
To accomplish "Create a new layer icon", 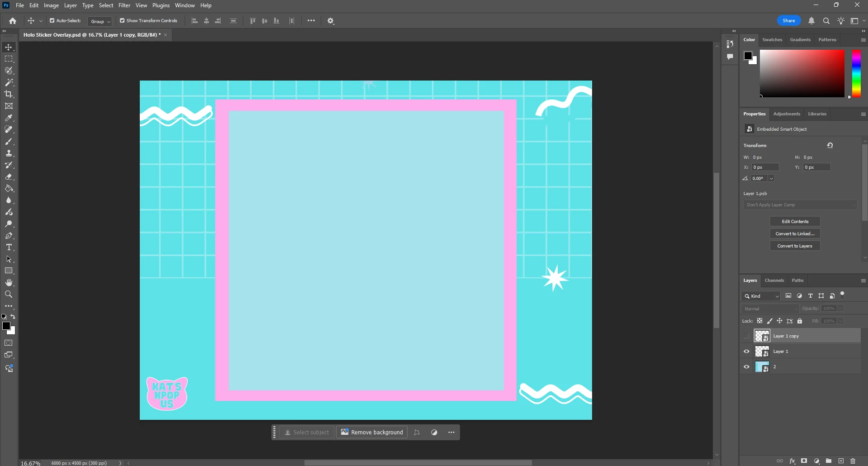I will (841, 461).
